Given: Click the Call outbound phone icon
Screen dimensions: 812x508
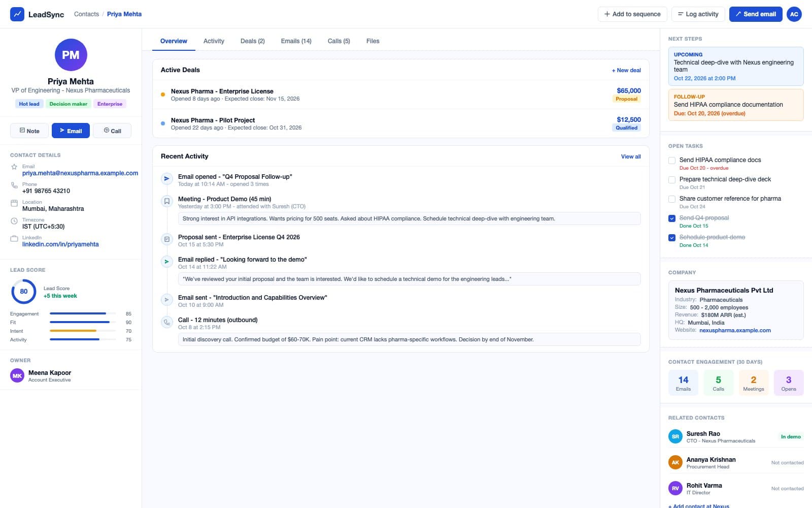Looking at the screenshot, I should pos(166,322).
